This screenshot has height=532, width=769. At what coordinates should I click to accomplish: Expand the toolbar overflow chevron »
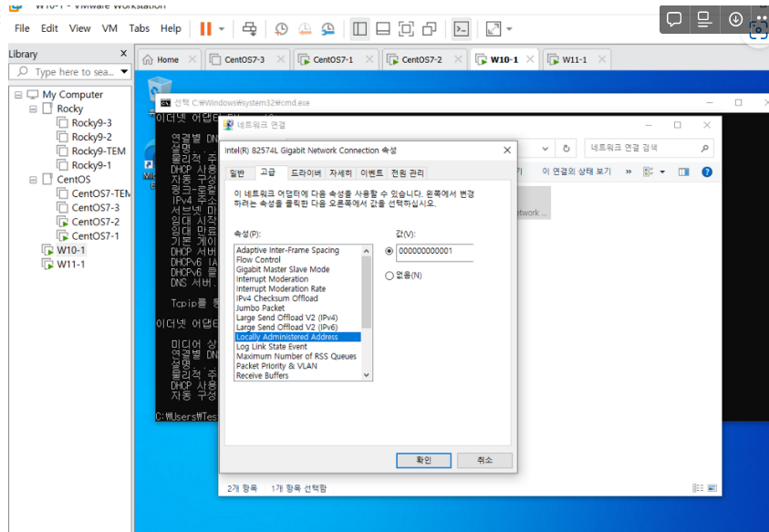point(629,172)
